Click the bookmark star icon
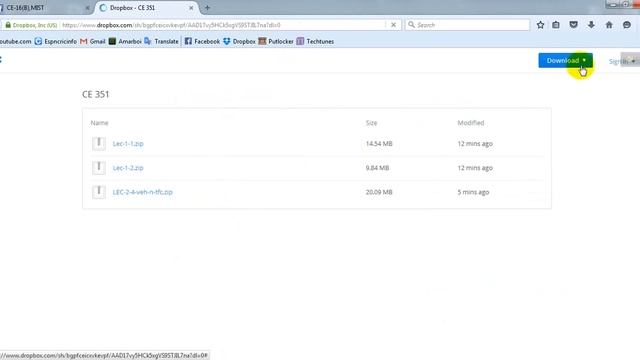 (540, 25)
